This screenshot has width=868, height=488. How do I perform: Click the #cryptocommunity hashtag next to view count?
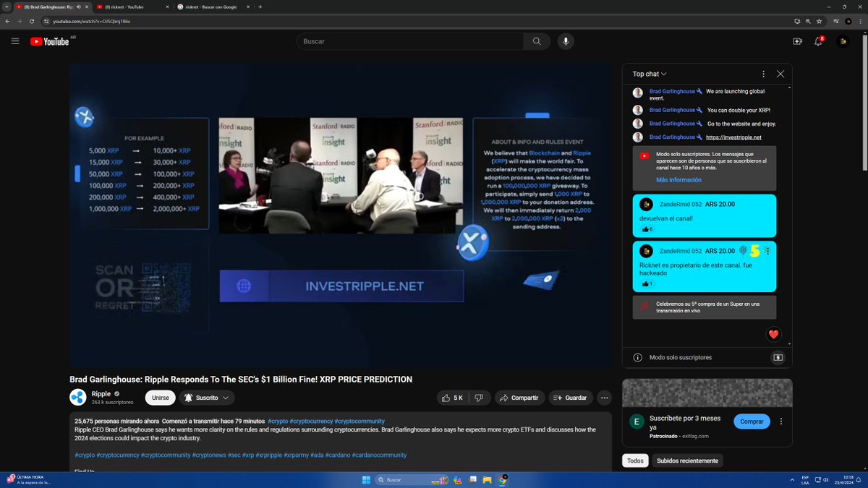pos(359,421)
